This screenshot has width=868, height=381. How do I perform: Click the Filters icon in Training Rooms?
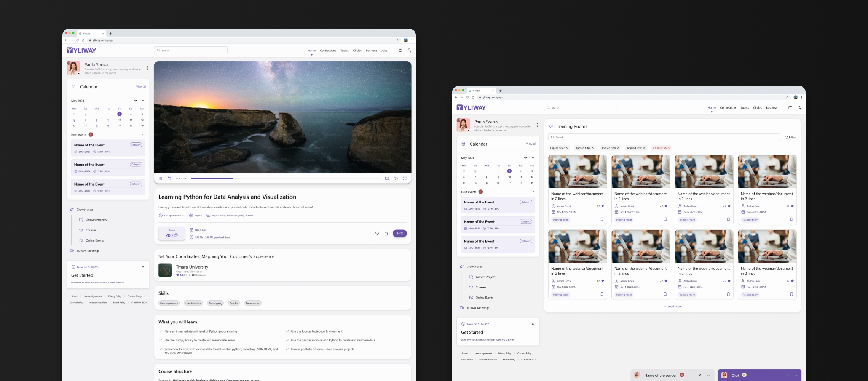[x=790, y=137]
